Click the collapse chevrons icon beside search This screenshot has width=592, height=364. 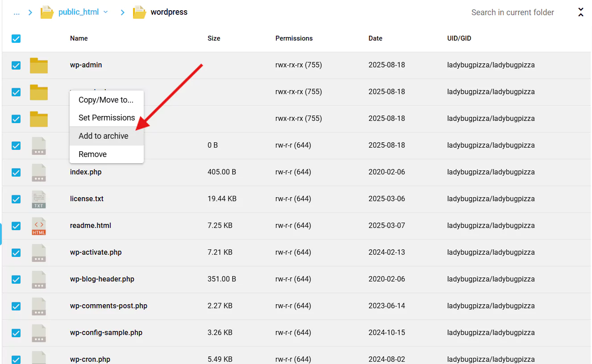click(581, 12)
